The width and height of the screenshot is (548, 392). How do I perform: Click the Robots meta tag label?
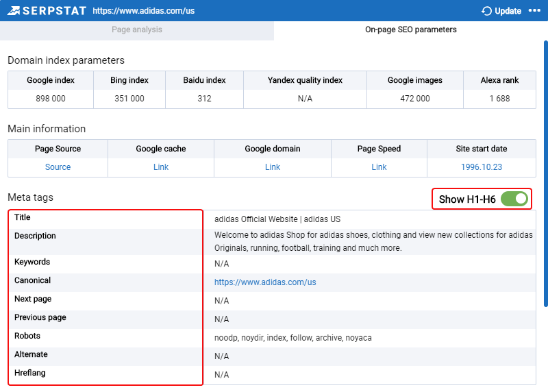[27, 336]
